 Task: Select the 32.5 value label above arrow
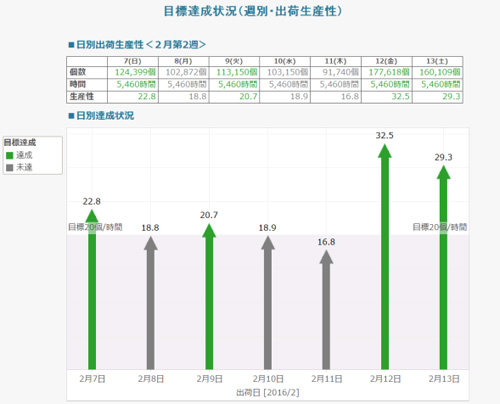tap(385, 135)
